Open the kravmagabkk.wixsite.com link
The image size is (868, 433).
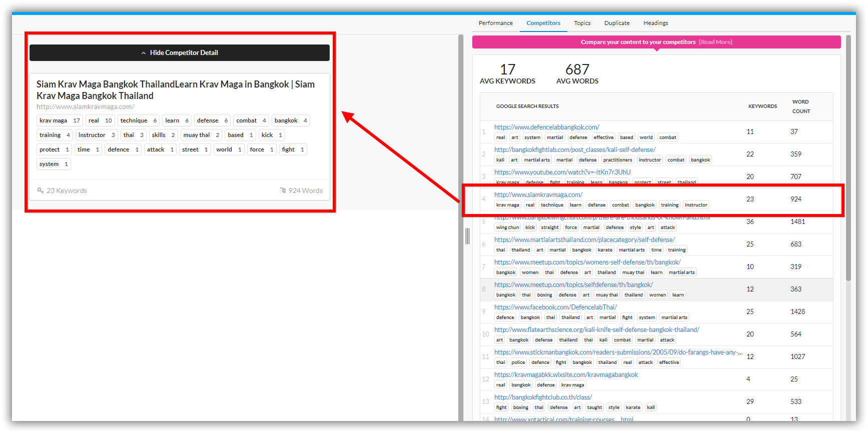[x=566, y=374]
